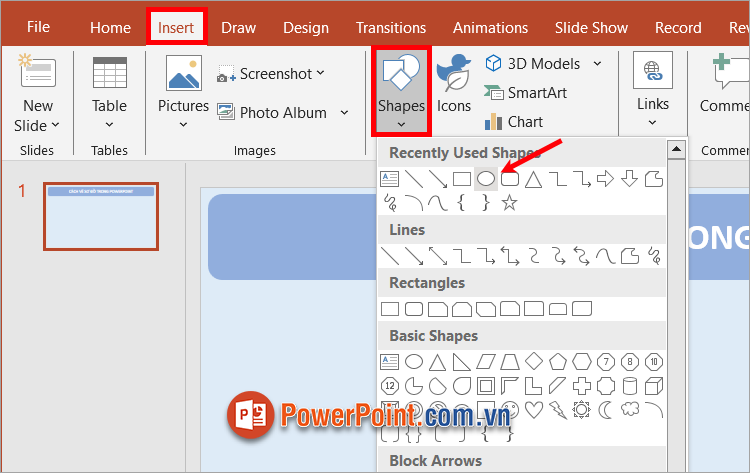750x473 pixels.
Task: Pick Down Arrow in Recently Used Shapes
Action: (x=629, y=179)
